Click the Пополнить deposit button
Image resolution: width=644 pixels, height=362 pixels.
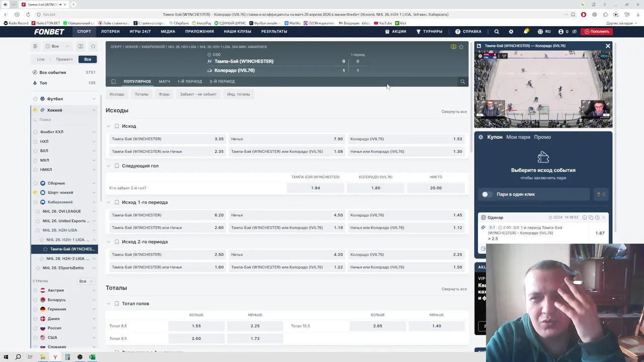pyautogui.click(x=597, y=32)
